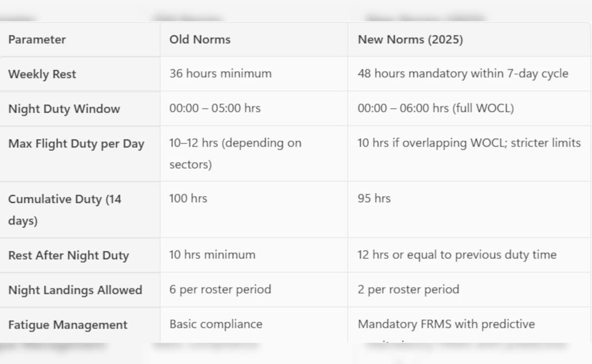
Task: Click the "10–12 hrs (depending on sectors)" cell
Action: tap(235, 153)
